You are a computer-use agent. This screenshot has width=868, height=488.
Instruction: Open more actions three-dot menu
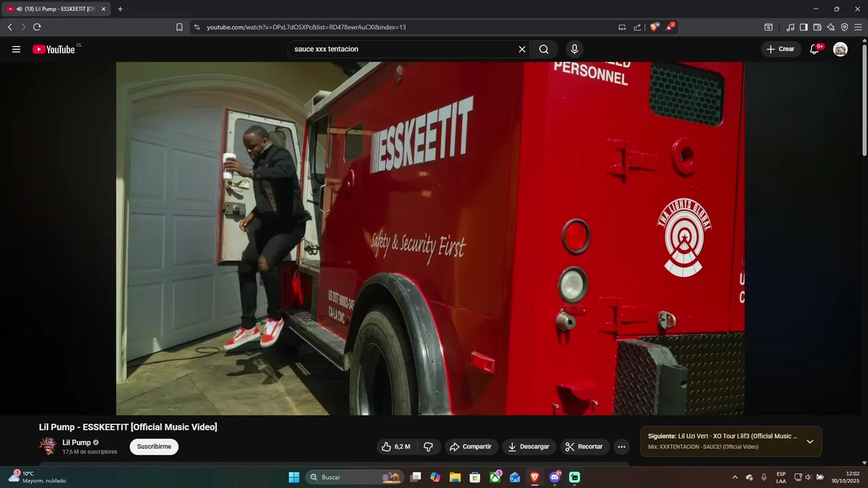point(621,447)
